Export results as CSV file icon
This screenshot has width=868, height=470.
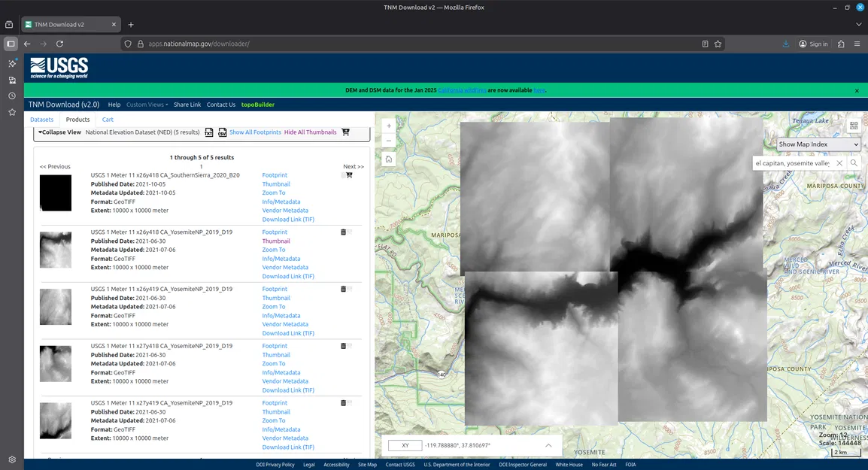(x=222, y=132)
